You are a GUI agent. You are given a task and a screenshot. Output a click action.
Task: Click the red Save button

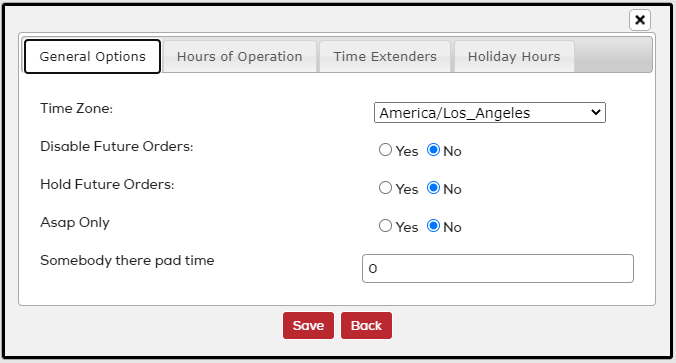[308, 325]
